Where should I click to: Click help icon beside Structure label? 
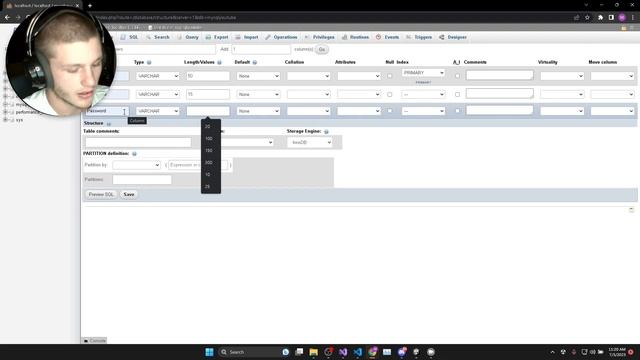click(109, 124)
